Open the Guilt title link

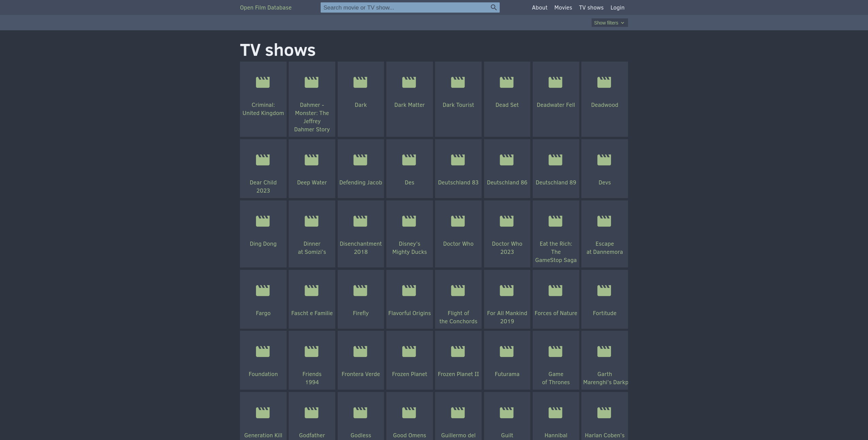click(507, 435)
